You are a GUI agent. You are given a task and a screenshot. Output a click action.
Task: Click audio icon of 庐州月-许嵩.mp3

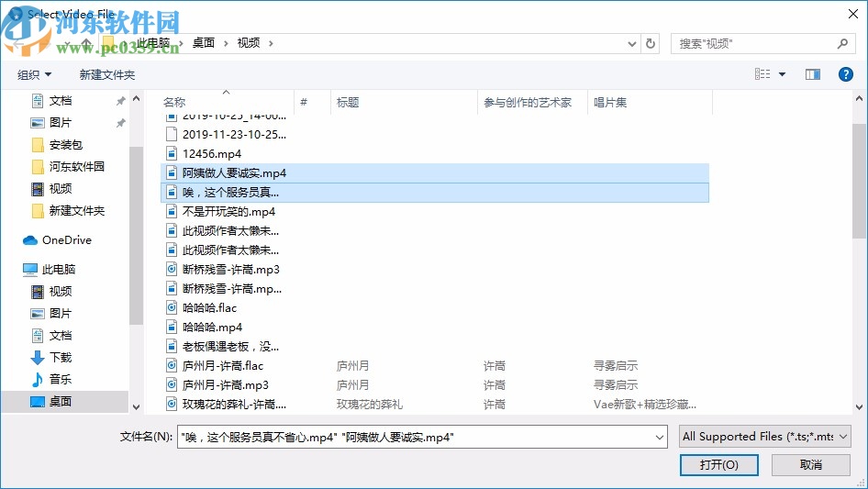coord(172,385)
